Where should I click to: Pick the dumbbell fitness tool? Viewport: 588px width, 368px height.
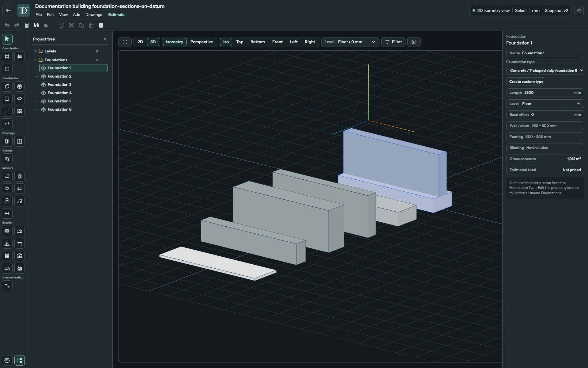7,213
